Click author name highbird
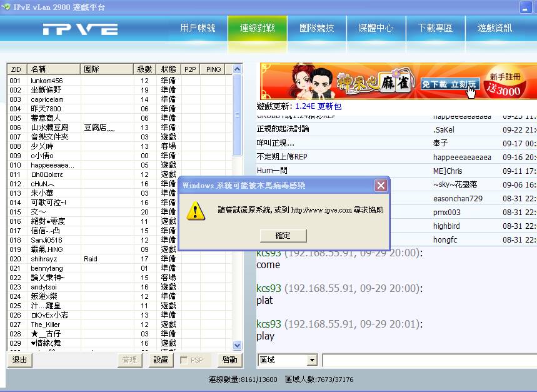Screen dimensions: 537x392 [x=446, y=226]
